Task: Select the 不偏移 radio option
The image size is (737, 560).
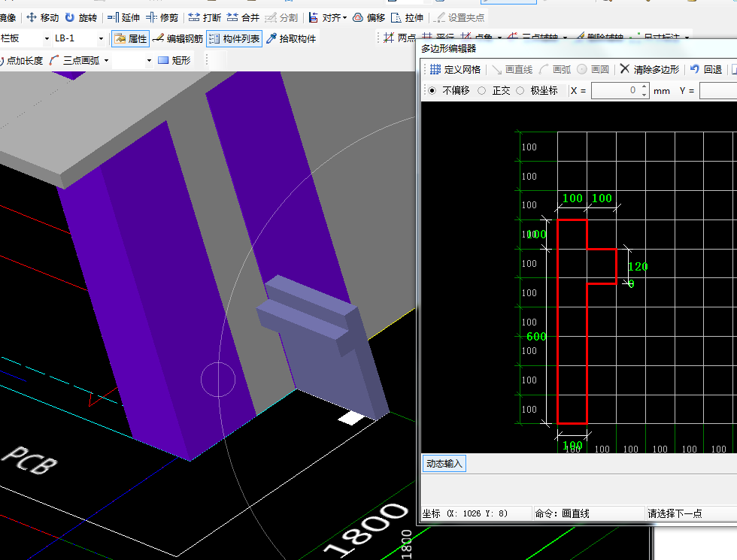Action: click(432, 91)
